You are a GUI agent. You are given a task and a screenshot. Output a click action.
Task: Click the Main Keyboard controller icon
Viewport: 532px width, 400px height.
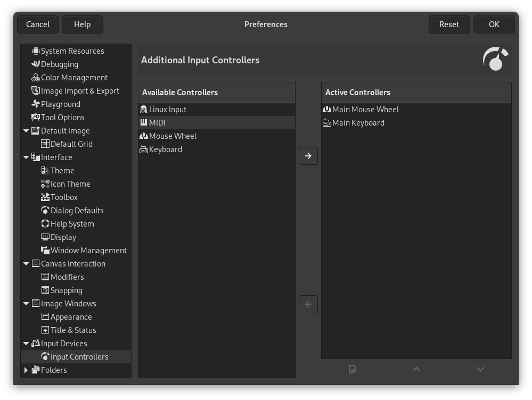(x=326, y=122)
